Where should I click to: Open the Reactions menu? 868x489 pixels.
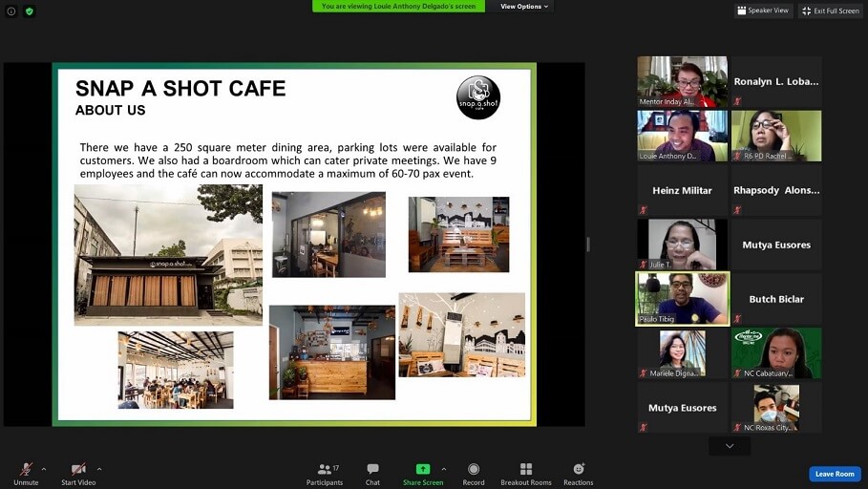coord(579,474)
